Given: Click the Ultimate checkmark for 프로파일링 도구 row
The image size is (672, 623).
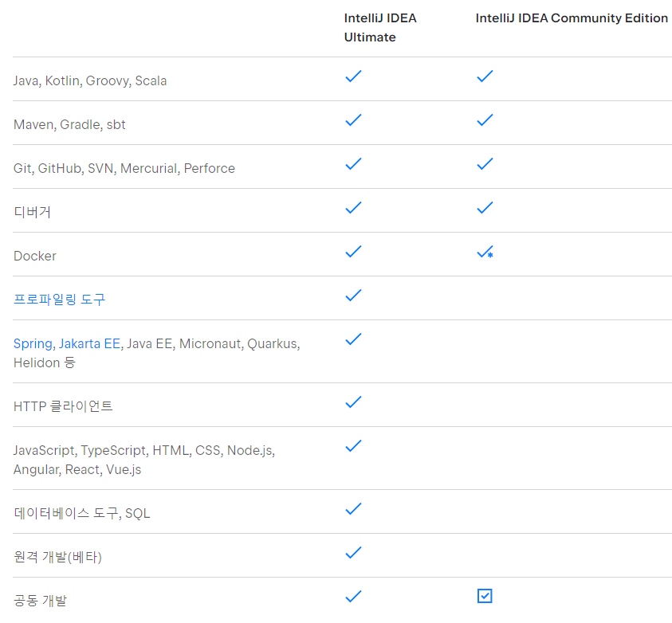Looking at the screenshot, I should [x=353, y=296].
